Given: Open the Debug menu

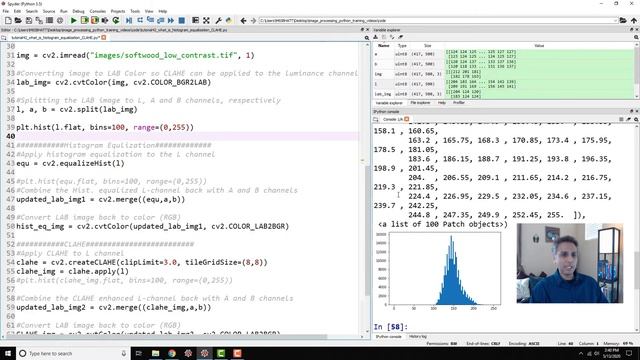Looking at the screenshot, I should [x=78, y=11].
